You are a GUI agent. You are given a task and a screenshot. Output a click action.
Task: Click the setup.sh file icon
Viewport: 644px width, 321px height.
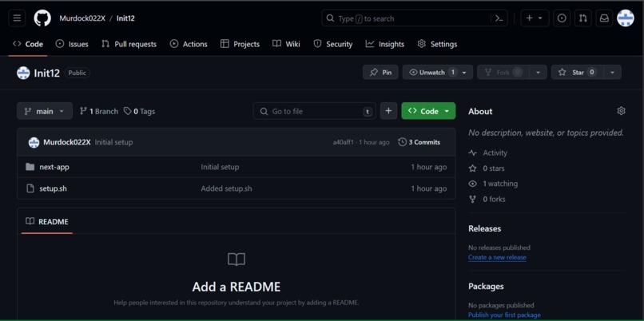(30, 188)
